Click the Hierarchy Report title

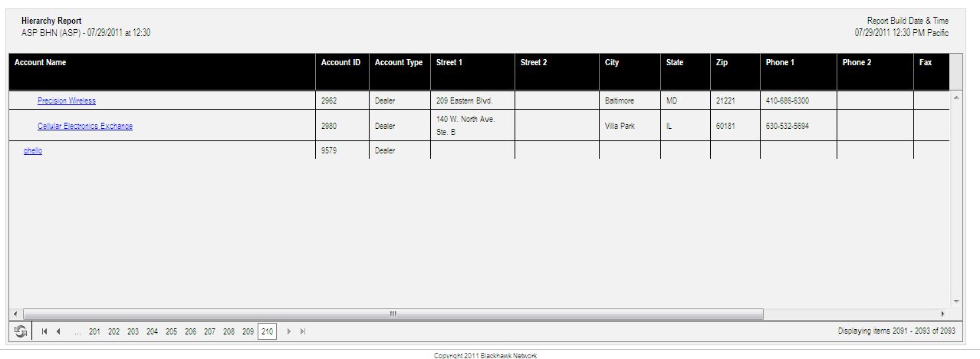pos(51,21)
